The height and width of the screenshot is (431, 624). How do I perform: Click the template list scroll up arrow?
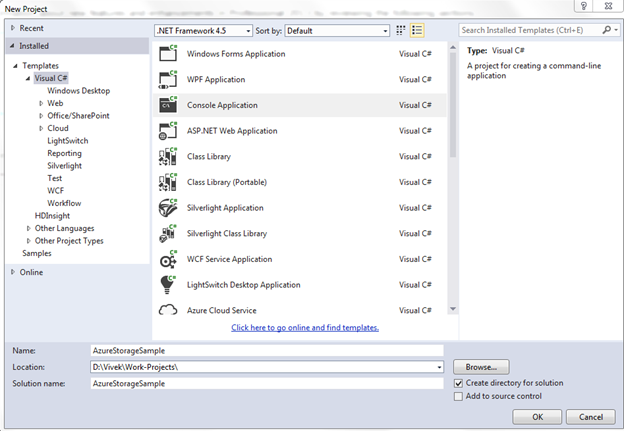(x=453, y=47)
